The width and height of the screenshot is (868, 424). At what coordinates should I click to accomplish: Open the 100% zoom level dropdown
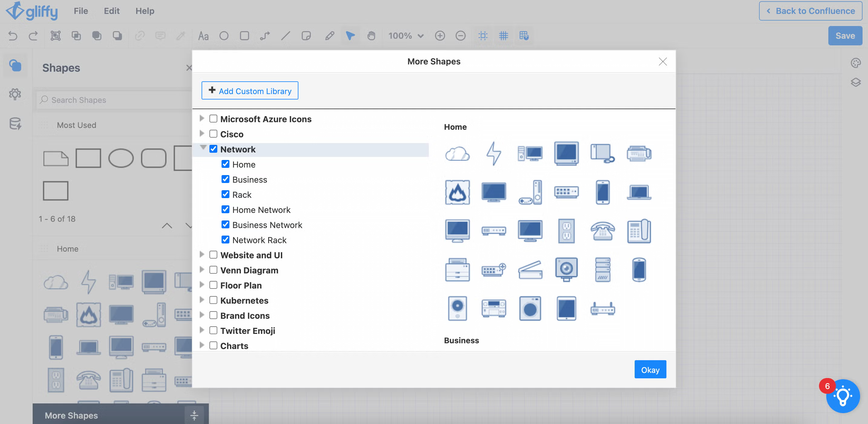(406, 36)
